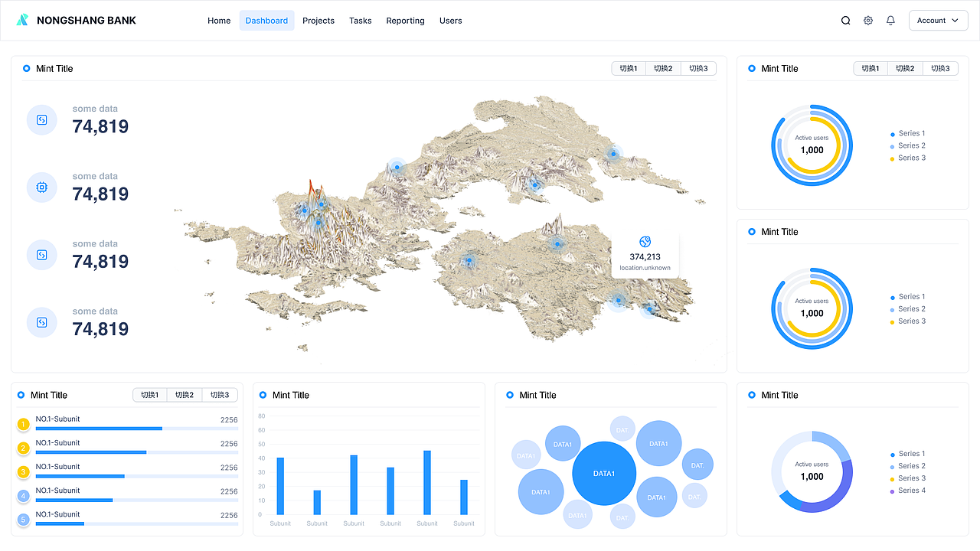Toggle Series 3 legend in four-series donut chart
This screenshot has width=980, height=551.
click(x=908, y=478)
